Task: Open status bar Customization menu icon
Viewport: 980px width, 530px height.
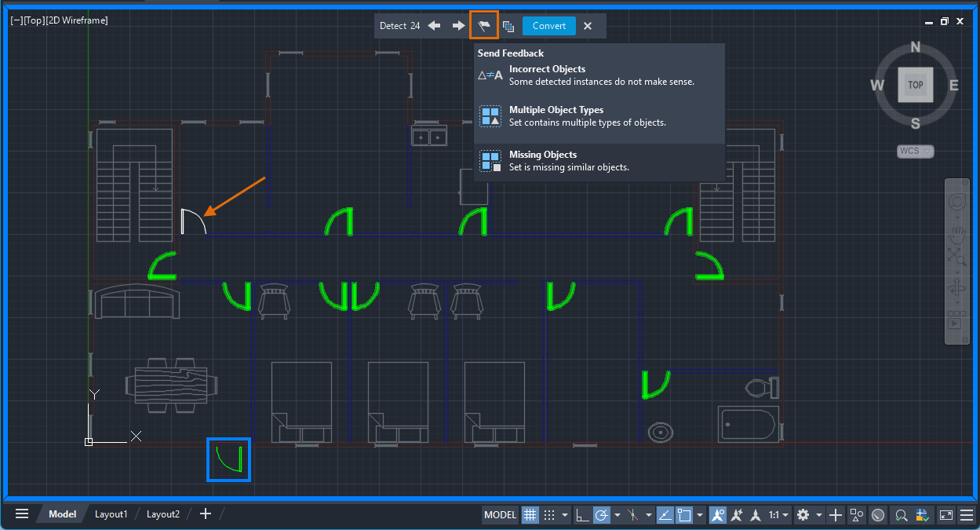Action: [967, 515]
